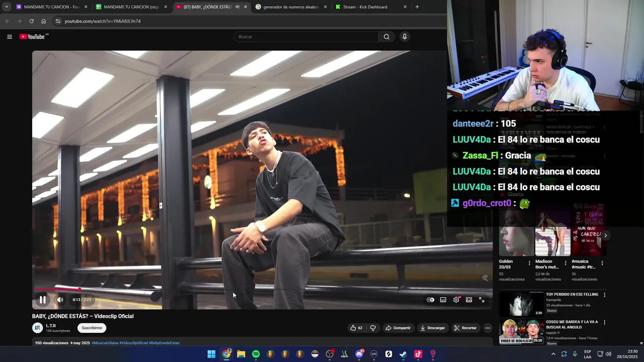This screenshot has width=644, height=362.
Task: Switch to theater mode view
Action: click(469, 300)
